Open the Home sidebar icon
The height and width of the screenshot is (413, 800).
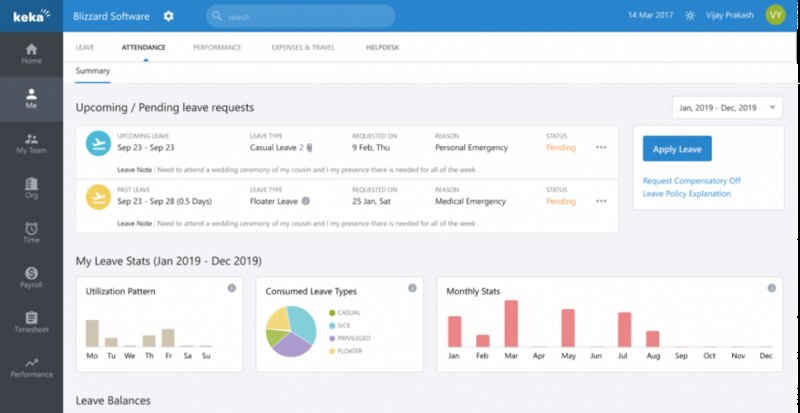coord(31,53)
